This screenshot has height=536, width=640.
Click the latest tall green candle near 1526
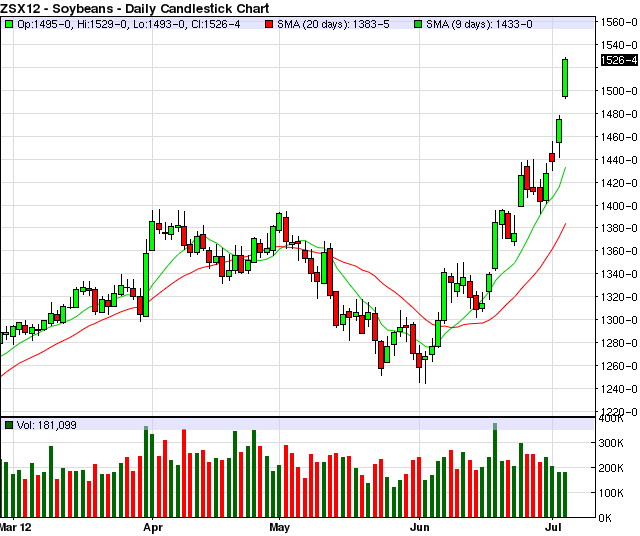pos(565,78)
